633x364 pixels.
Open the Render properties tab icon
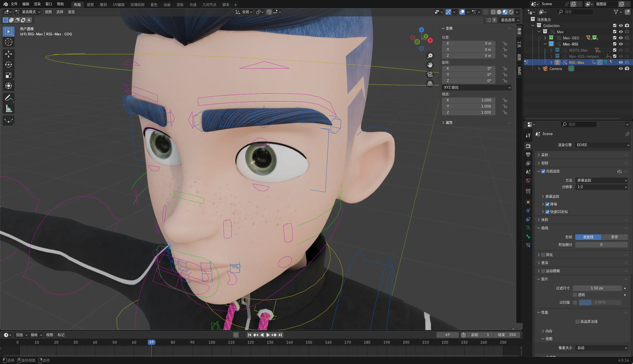pos(528,146)
